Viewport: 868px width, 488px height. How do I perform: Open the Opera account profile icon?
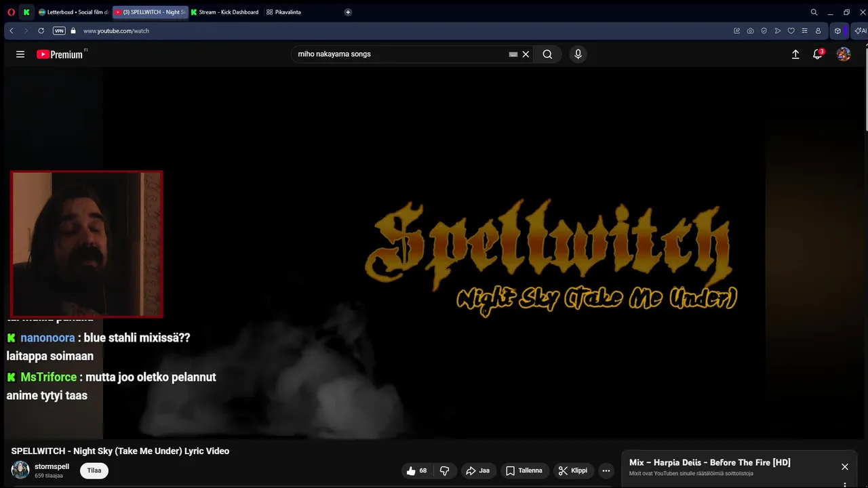[x=818, y=30]
